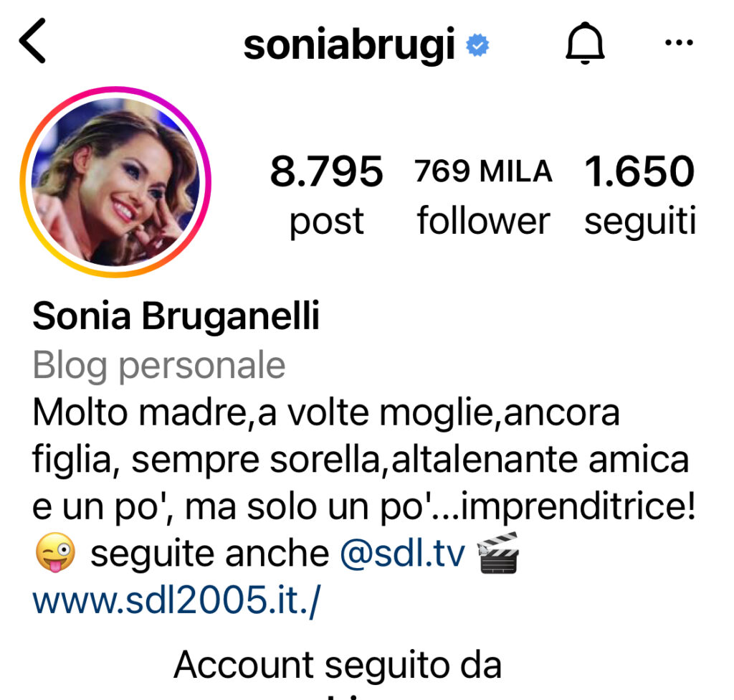Tap the 'follower' label
734x700 pixels.
point(483,220)
